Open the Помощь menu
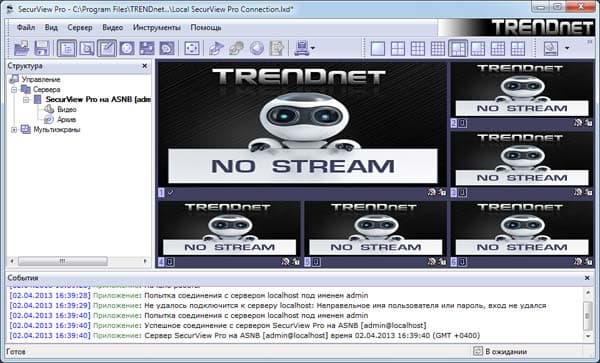 [206, 28]
